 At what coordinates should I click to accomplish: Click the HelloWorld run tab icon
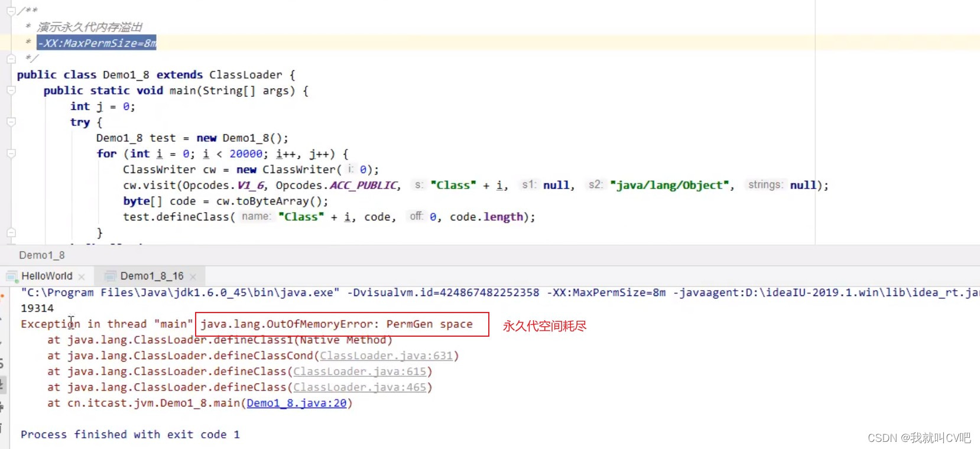[12, 276]
